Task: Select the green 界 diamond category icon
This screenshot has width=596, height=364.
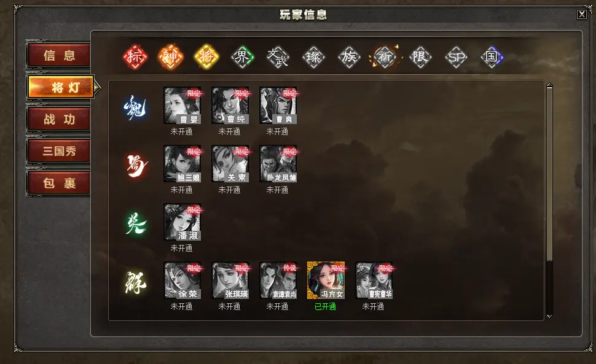Action: click(242, 57)
